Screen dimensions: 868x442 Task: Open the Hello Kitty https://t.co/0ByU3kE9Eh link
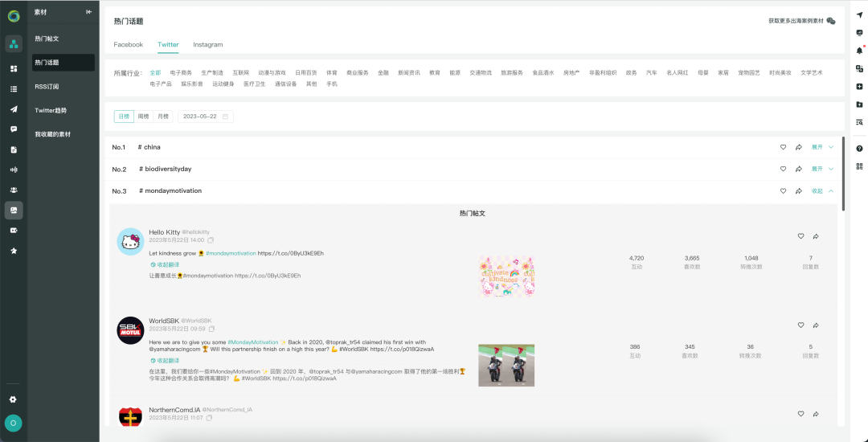291,253
